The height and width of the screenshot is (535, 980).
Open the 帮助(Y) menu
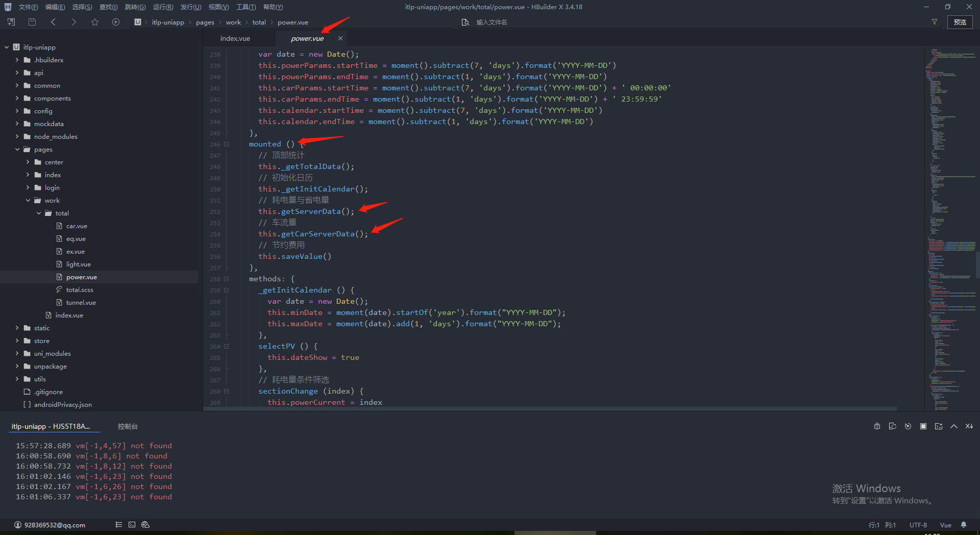click(x=273, y=7)
